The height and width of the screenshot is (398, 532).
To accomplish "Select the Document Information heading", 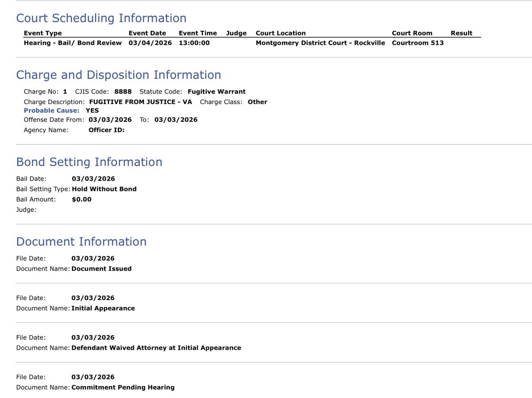I will coord(81,242).
